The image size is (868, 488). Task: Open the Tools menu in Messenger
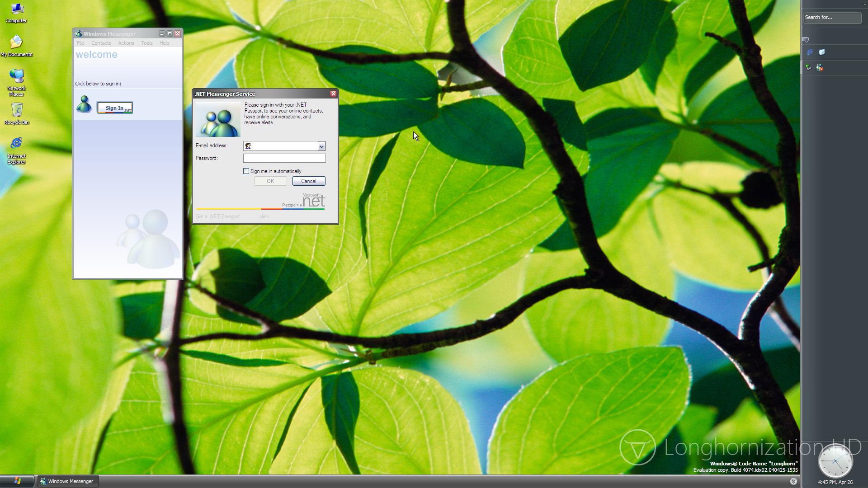click(x=146, y=43)
